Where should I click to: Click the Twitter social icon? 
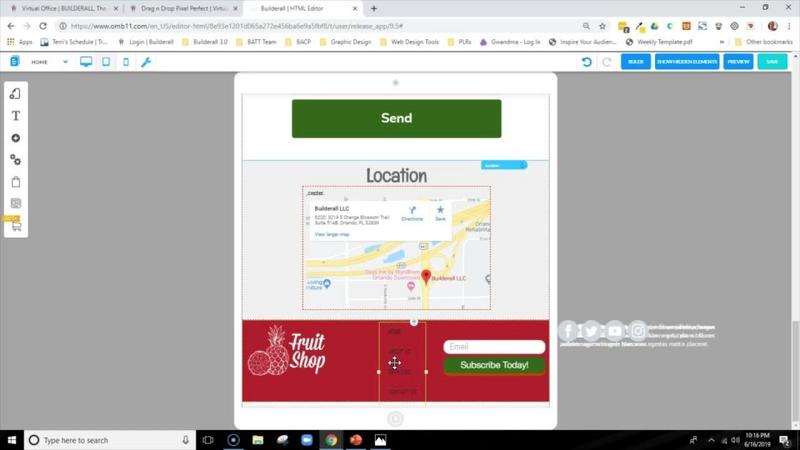591,331
